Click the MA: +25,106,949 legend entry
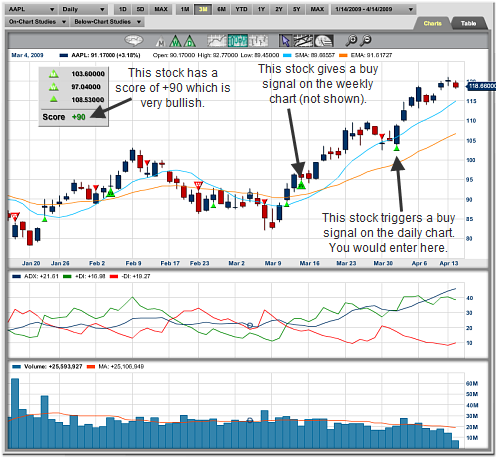Viewport: 496px width, 458px height. [x=115, y=367]
